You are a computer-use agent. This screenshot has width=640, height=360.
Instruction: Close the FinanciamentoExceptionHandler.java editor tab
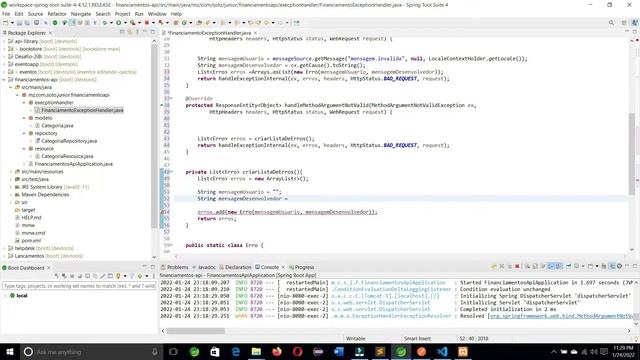click(x=256, y=33)
